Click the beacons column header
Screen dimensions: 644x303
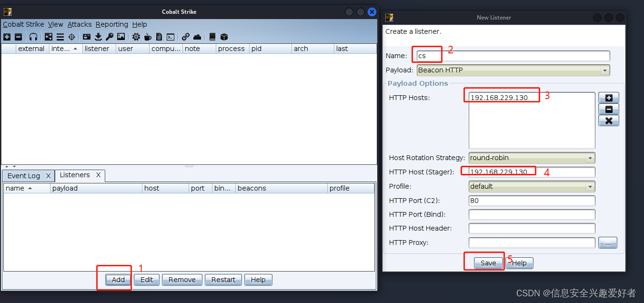[281, 188]
